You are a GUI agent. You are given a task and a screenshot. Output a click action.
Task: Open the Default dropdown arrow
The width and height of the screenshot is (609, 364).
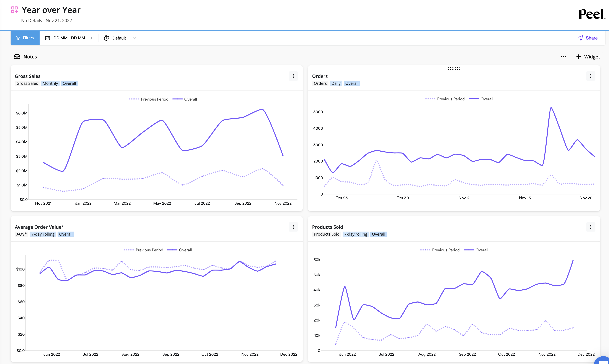(x=135, y=38)
